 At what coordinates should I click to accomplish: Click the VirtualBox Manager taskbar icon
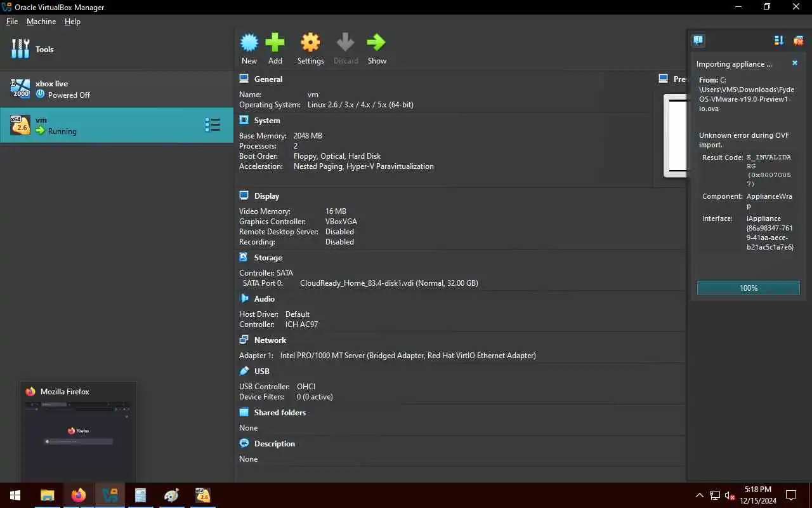pos(110,495)
